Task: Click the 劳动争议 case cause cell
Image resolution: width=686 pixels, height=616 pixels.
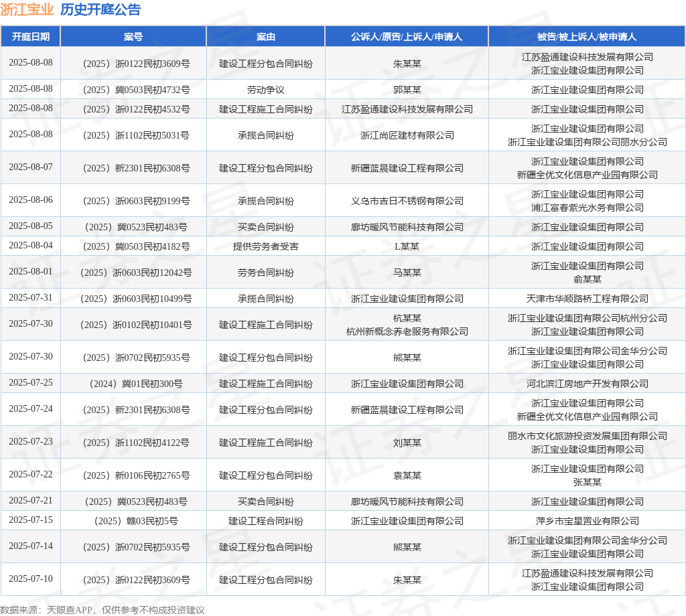Action: click(265, 90)
